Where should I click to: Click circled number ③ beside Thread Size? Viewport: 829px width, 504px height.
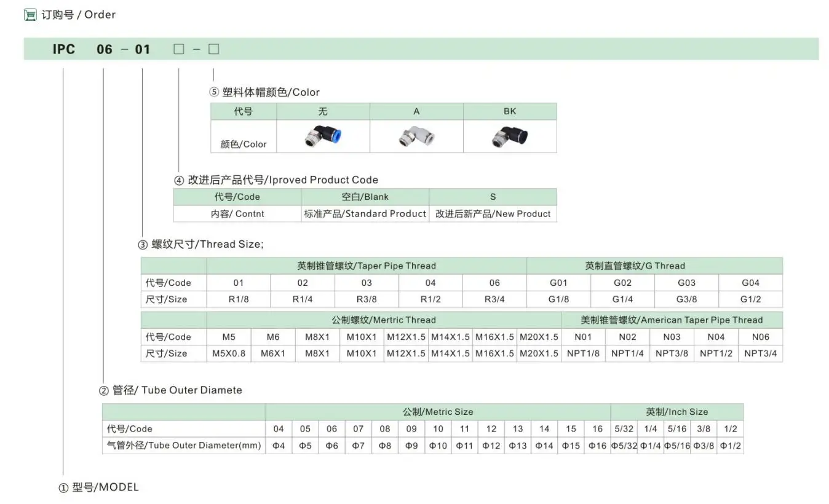(142, 244)
